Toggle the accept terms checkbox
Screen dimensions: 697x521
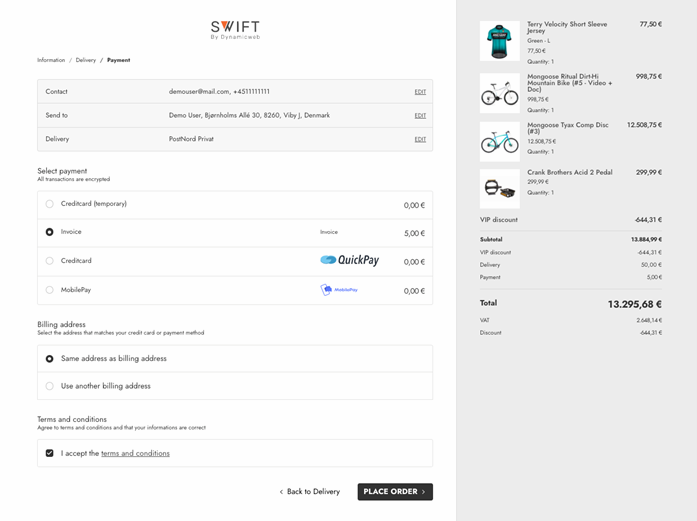[50, 453]
